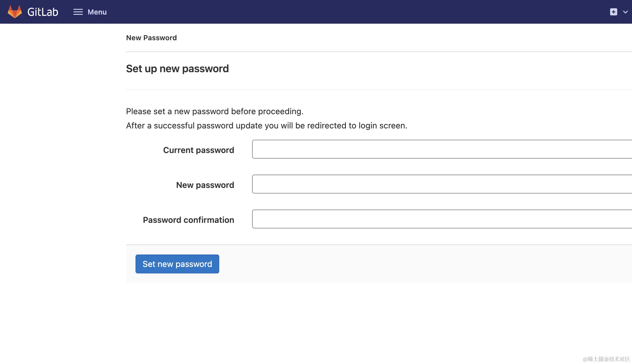
Task: Click the plus create-new icon
Action: [613, 12]
